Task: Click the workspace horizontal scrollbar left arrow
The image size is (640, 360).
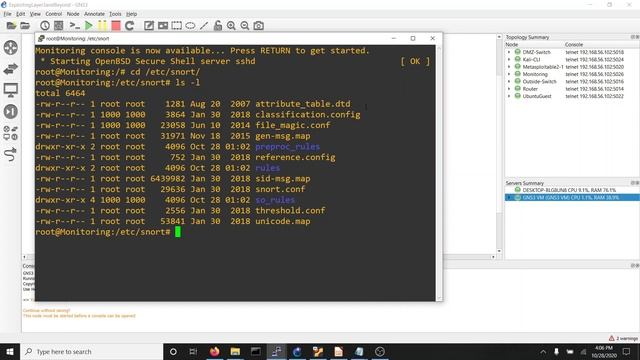Action: tap(24, 257)
